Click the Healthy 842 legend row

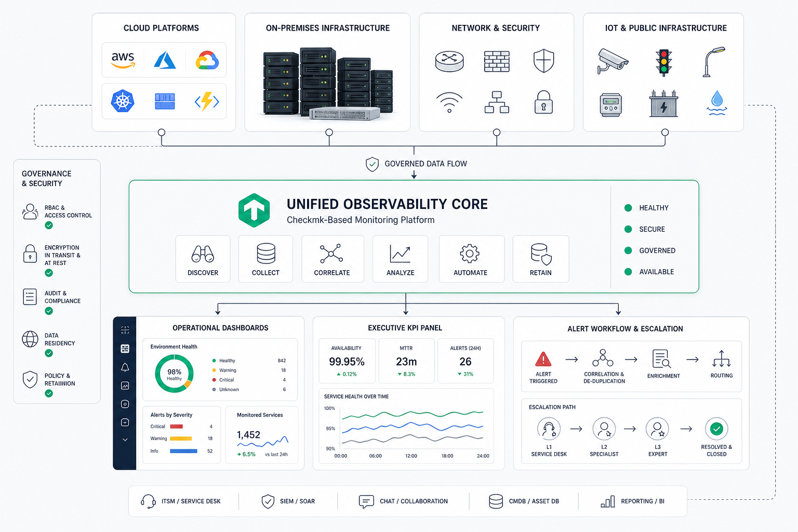[249, 361]
